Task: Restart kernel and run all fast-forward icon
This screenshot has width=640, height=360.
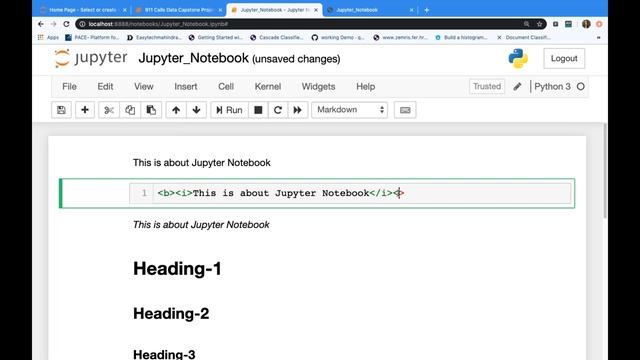Action: tap(298, 110)
